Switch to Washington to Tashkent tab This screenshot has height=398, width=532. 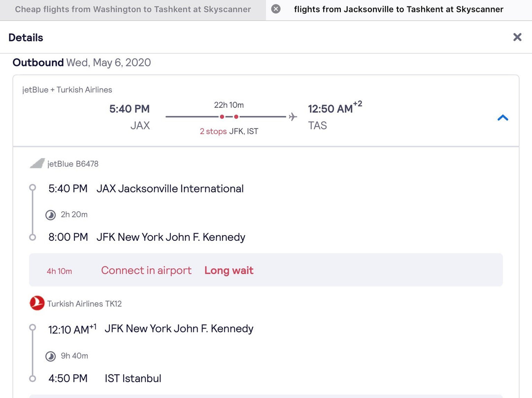pos(133,9)
